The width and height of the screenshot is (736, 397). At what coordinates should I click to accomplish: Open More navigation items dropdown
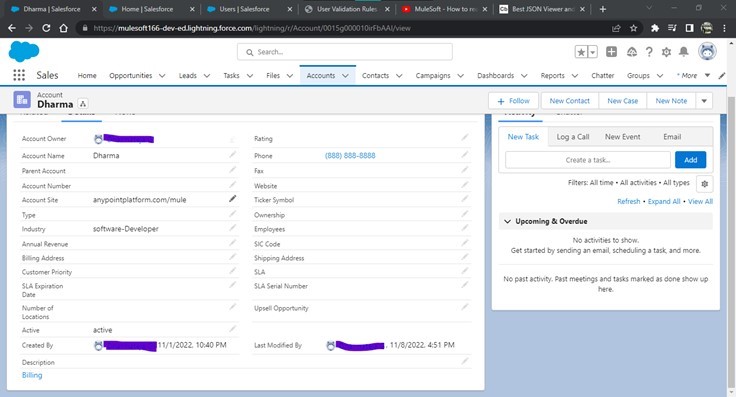[x=693, y=76]
